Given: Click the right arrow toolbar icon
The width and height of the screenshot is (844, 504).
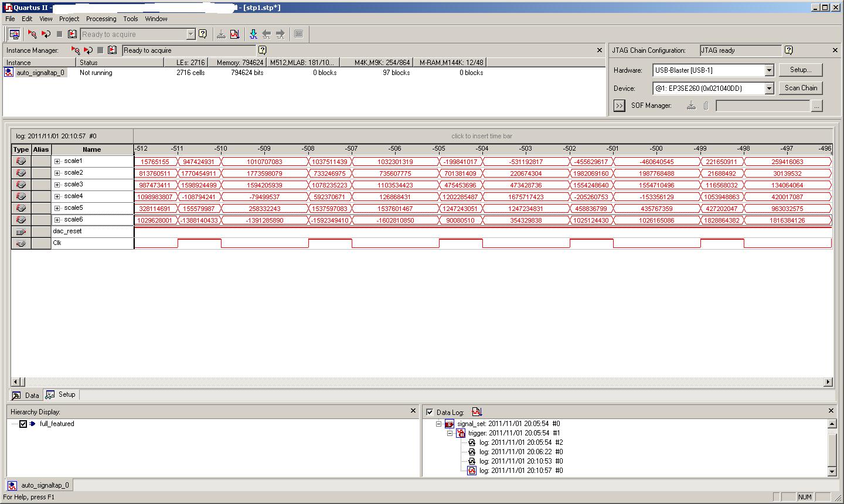Looking at the screenshot, I should coord(280,34).
